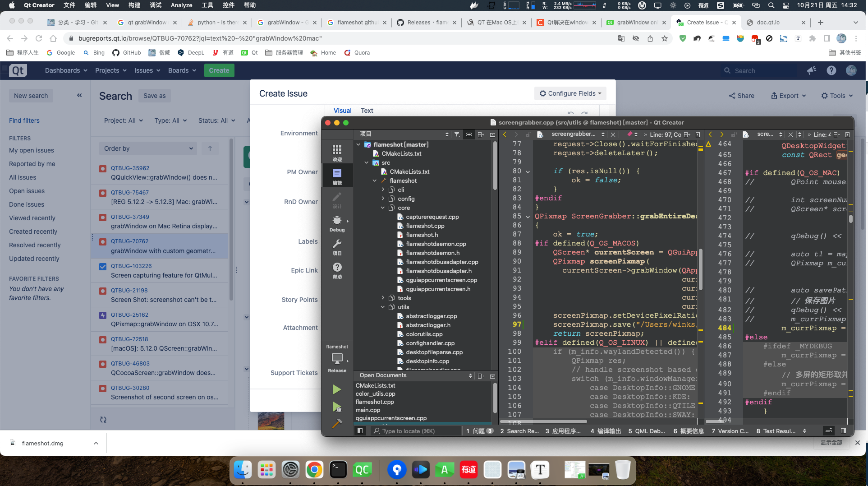
Task: Split the left editor via split icon
Action: (687, 134)
